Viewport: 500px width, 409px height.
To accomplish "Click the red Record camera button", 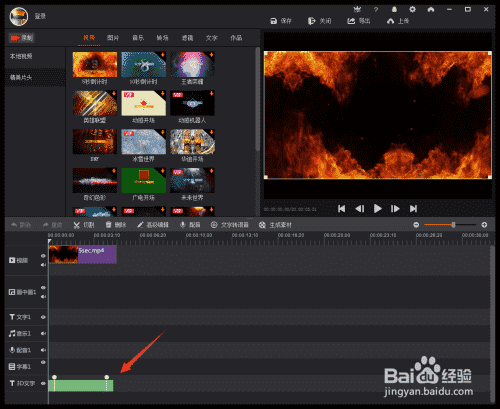I will point(22,38).
